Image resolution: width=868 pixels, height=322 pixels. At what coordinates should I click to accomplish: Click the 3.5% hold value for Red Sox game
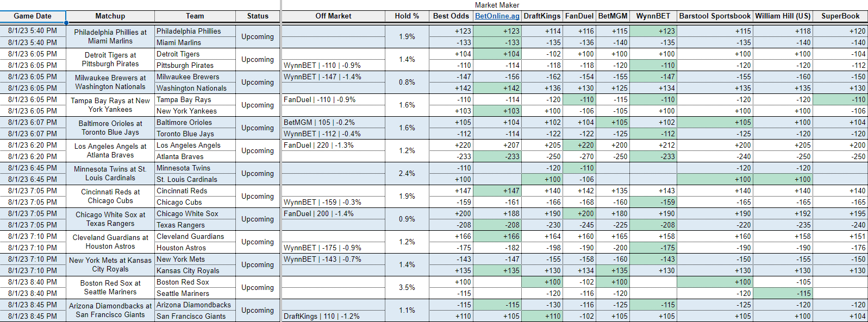click(407, 287)
